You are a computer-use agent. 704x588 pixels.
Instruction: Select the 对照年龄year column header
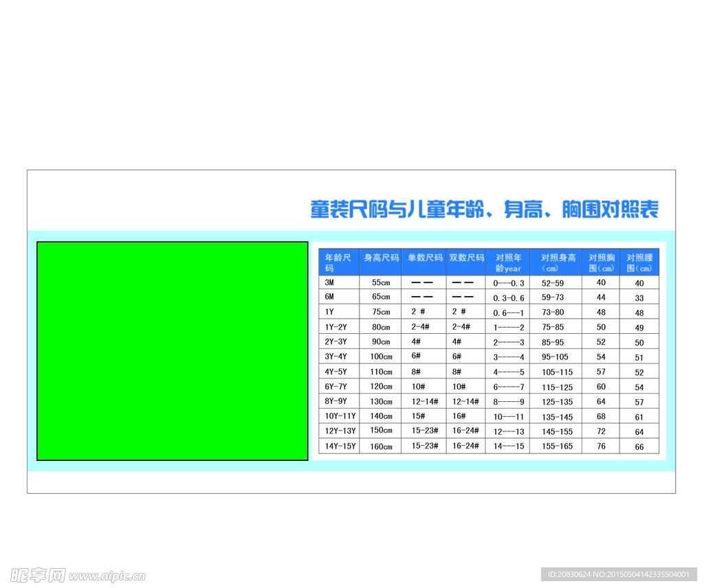point(508,262)
